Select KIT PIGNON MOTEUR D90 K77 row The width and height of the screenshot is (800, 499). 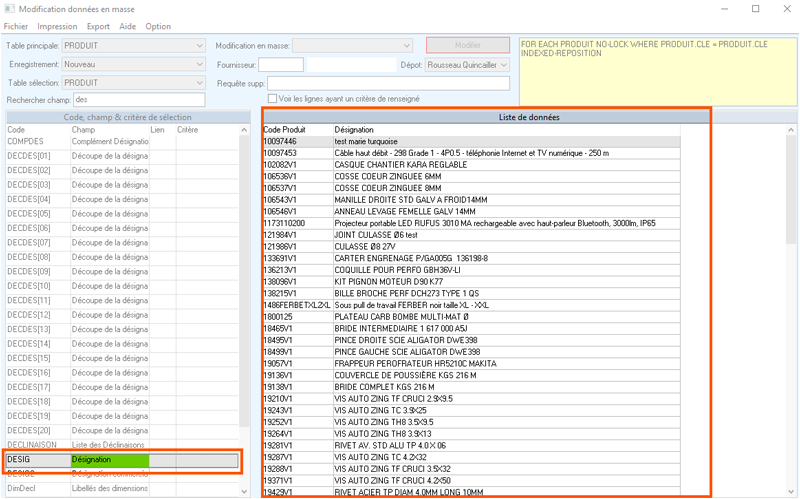[471, 282]
